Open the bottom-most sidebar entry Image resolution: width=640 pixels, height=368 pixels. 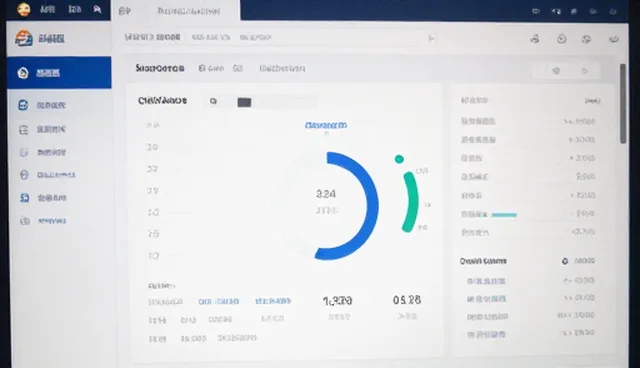tap(43, 221)
